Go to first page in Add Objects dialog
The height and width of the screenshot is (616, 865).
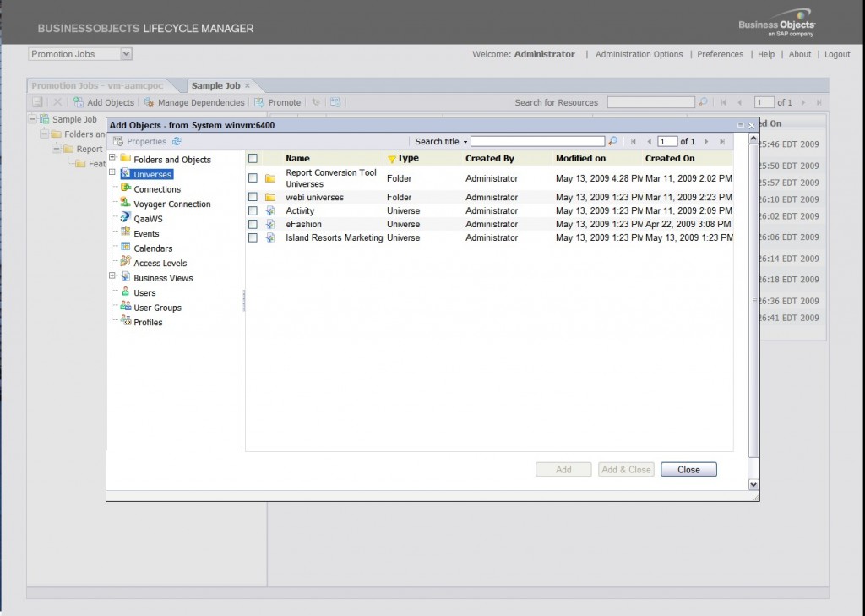(x=634, y=142)
